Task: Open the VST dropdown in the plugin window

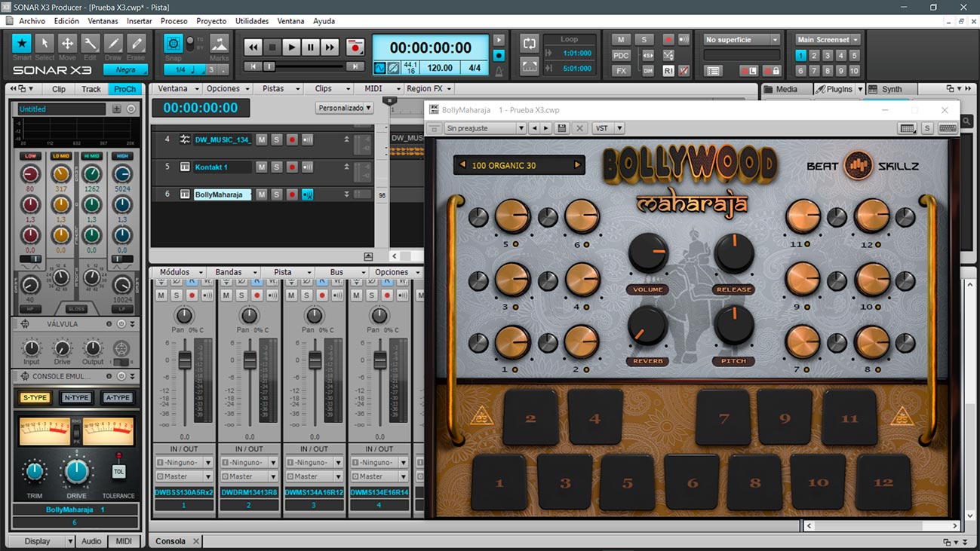Action: tap(608, 129)
